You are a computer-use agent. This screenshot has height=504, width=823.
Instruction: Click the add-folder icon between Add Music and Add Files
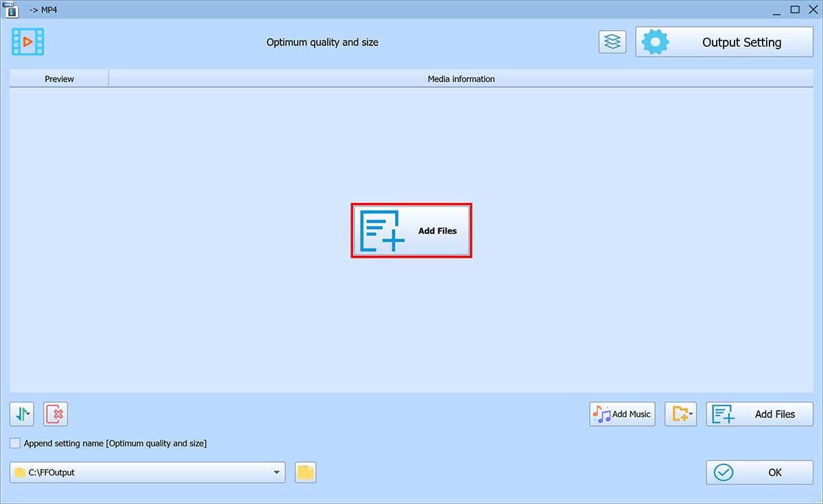coord(678,413)
